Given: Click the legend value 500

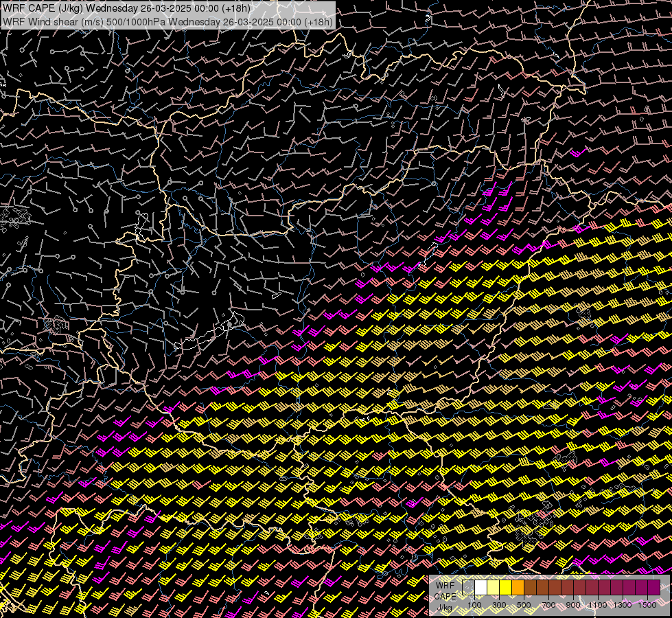Looking at the screenshot, I should coord(524,605).
